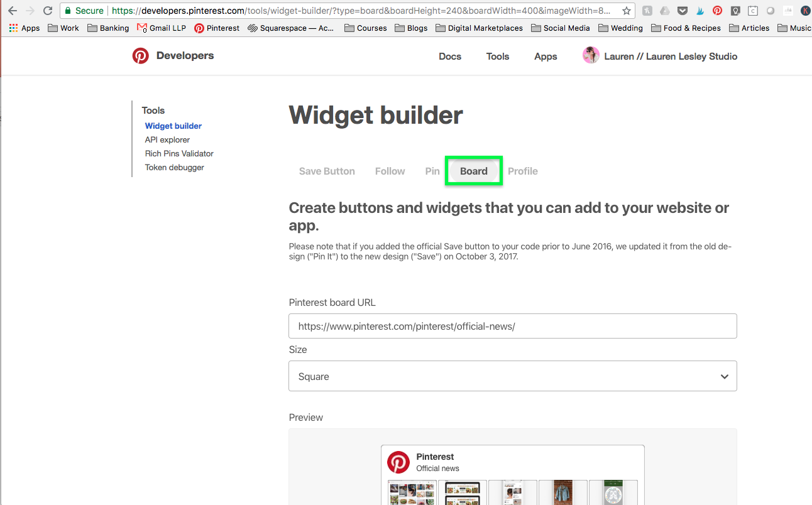
Task: Click the browser back arrow
Action: click(12, 11)
